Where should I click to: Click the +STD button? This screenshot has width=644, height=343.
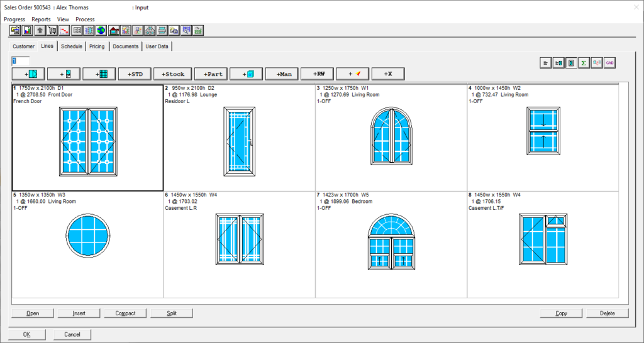point(135,74)
